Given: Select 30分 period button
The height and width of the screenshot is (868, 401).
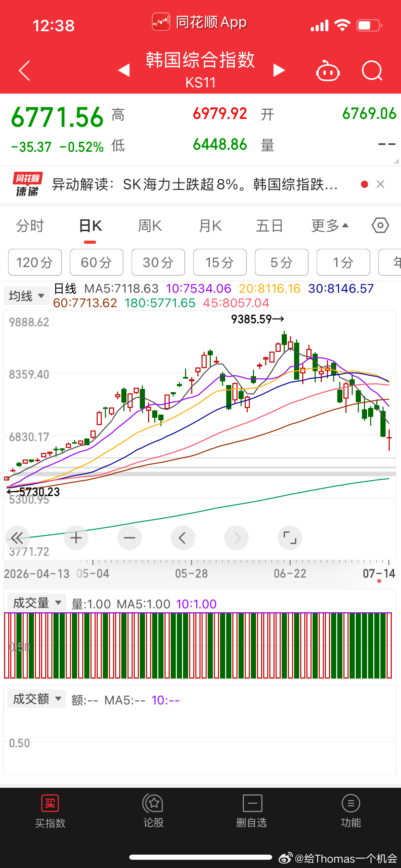Looking at the screenshot, I should pos(158,262).
